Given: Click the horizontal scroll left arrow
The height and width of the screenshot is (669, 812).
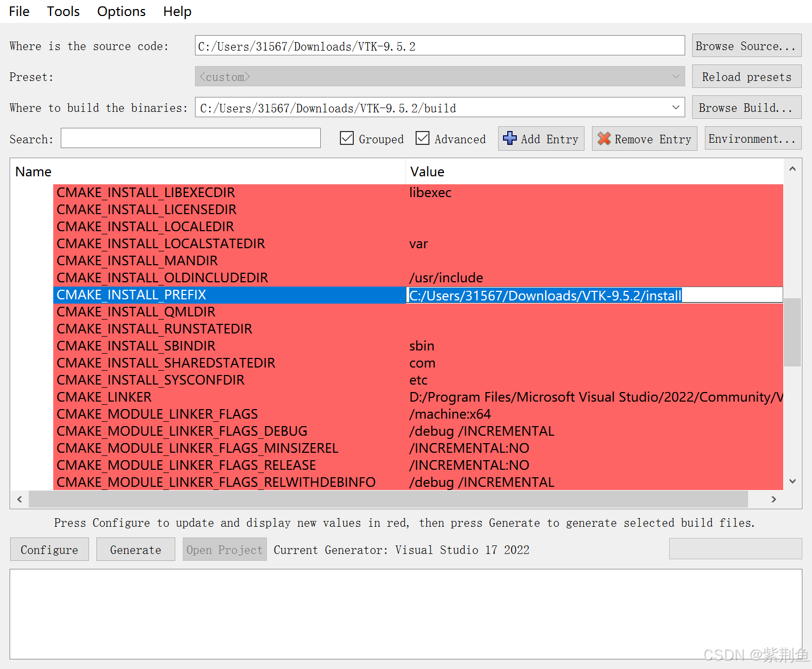Looking at the screenshot, I should tap(20, 499).
